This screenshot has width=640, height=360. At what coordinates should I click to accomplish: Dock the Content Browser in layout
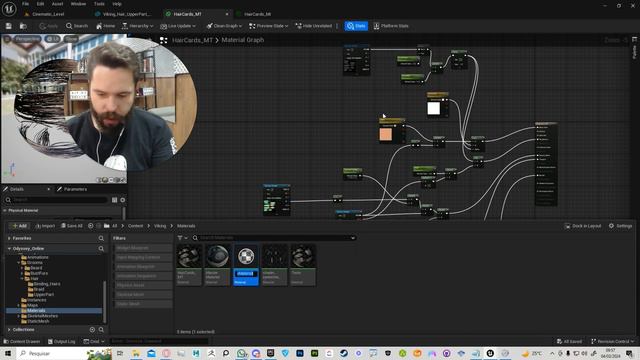tap(583, 226)
